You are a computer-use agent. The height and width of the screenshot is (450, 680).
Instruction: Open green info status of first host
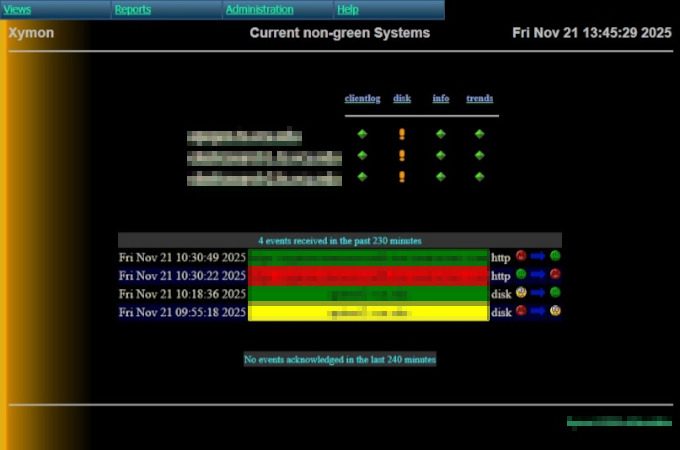(441, 134)
